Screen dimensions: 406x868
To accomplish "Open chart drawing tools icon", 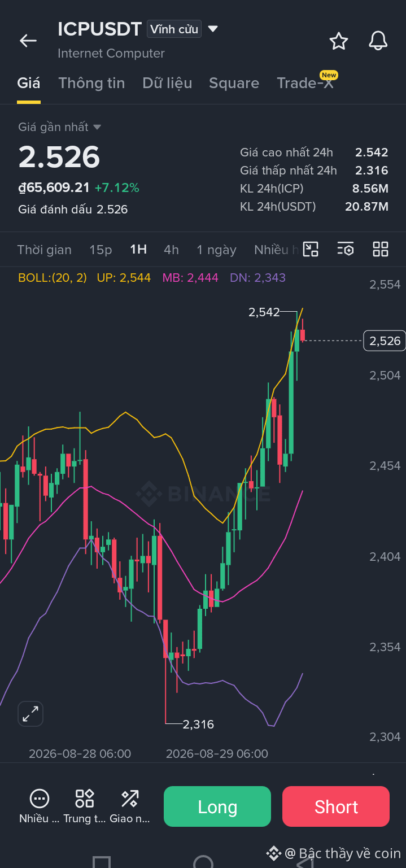I will point(311,249).
